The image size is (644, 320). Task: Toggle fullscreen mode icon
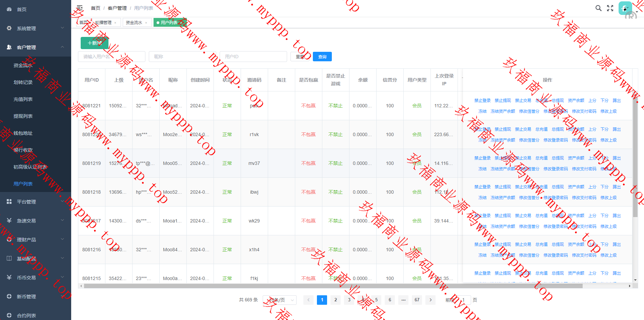(610, 8)
